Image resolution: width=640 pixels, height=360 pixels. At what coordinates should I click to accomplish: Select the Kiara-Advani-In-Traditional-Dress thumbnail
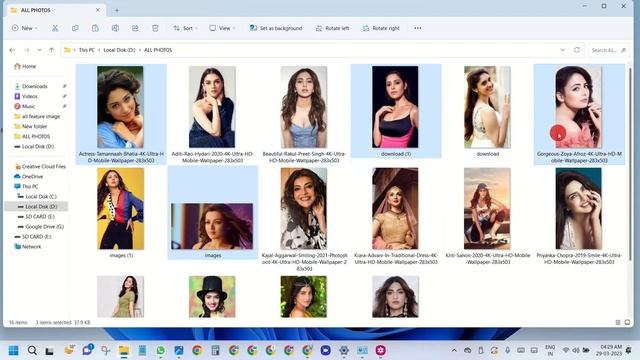395,209
